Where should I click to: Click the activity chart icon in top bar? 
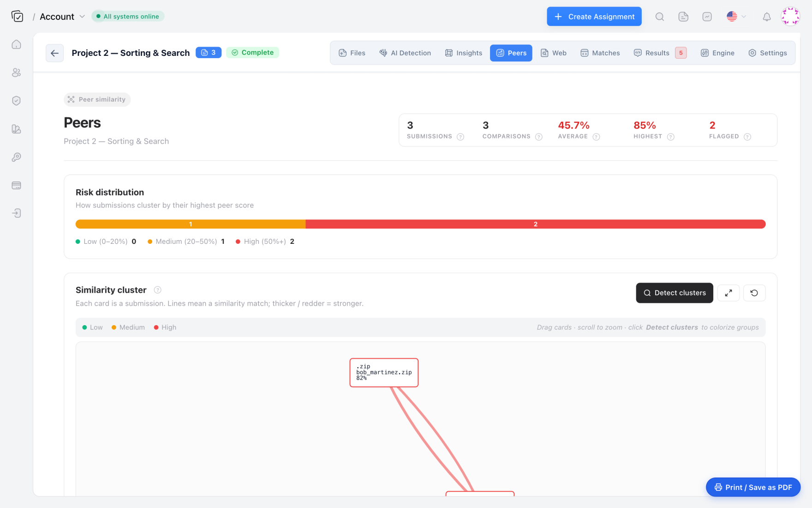tap(707, 17)
